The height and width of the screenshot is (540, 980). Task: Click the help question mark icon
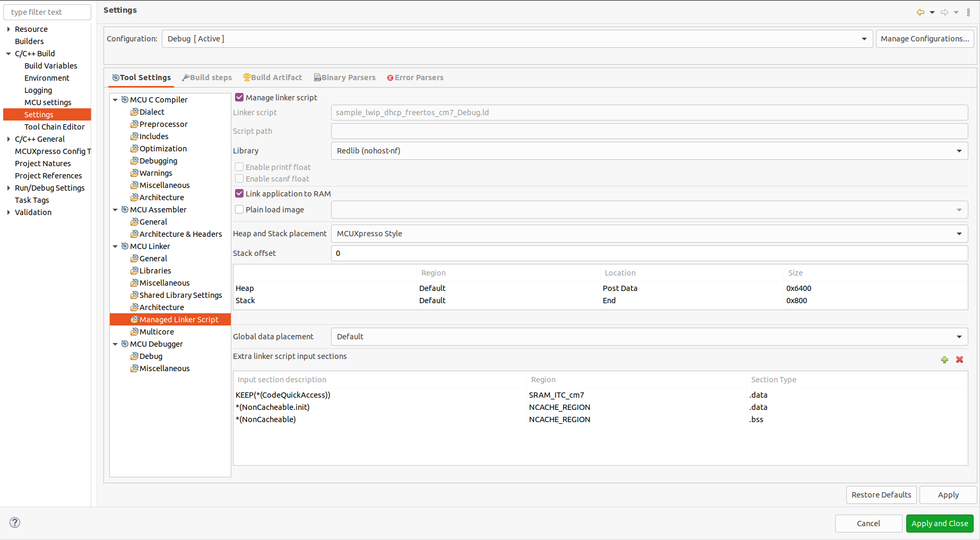[15, 522]
